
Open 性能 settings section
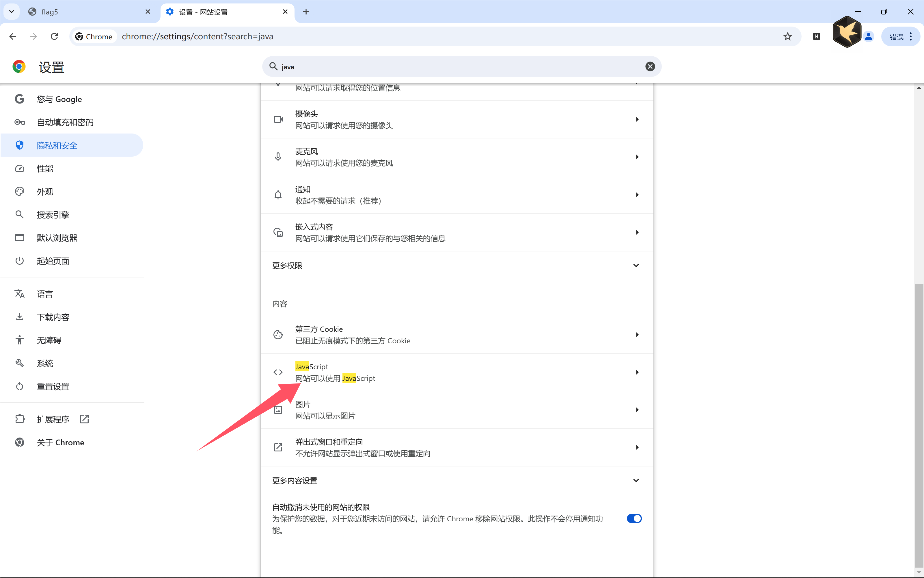point(72,168)
